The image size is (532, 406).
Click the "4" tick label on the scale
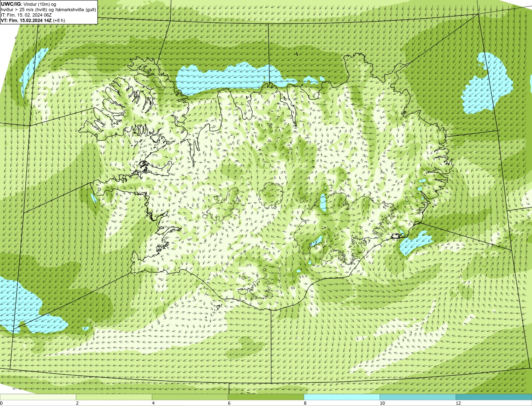click(x=153, y=403)
